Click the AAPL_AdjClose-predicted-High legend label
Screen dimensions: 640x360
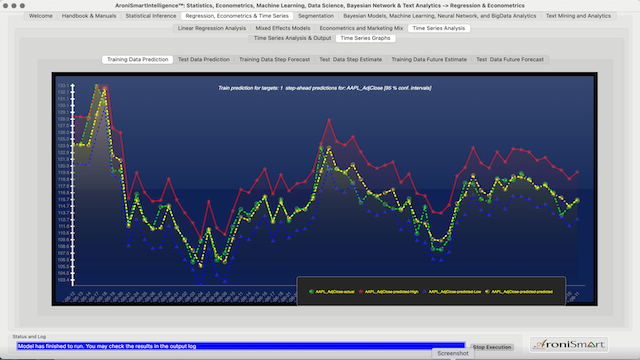click(x=391, y=291)
